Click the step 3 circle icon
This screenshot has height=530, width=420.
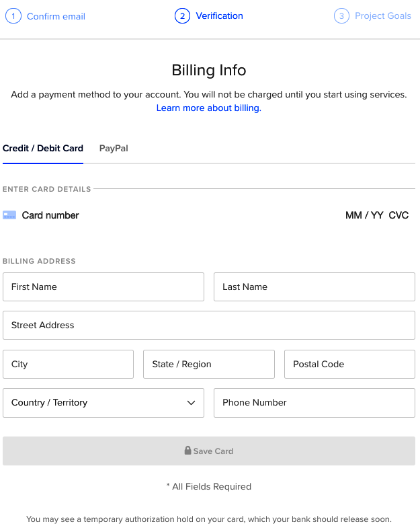341,16
